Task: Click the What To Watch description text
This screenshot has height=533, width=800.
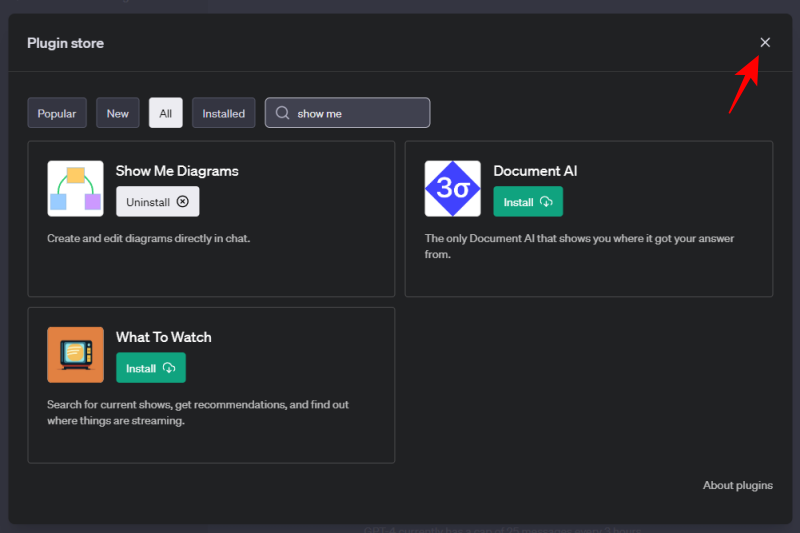Action: click(197, 413)
